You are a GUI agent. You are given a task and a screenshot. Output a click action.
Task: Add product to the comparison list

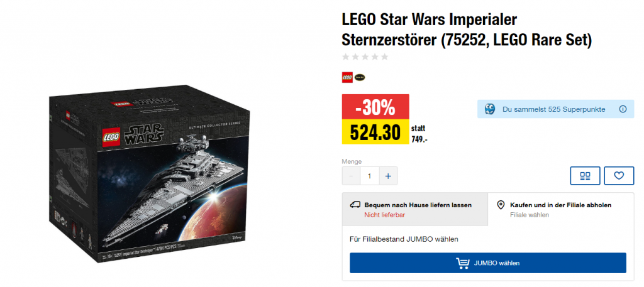(x=585, y=176)
